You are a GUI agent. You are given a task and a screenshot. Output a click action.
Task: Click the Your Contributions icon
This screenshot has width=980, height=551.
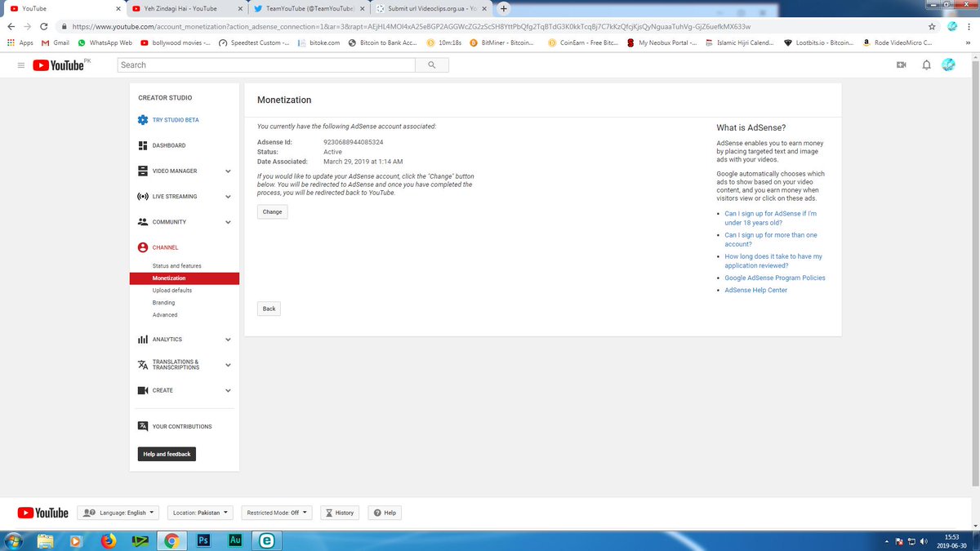[x=143, y=426]
